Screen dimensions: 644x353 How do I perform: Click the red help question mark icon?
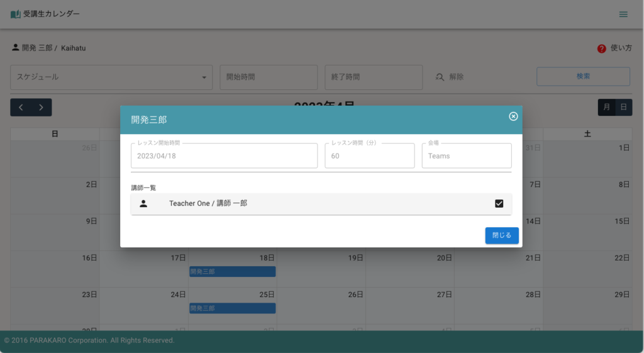(x=601, y=48)
